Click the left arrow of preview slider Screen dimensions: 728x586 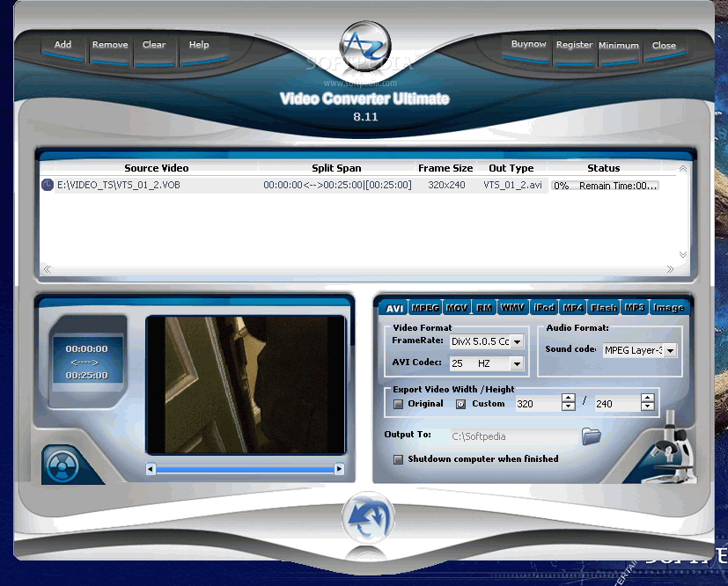coord(151,469)
